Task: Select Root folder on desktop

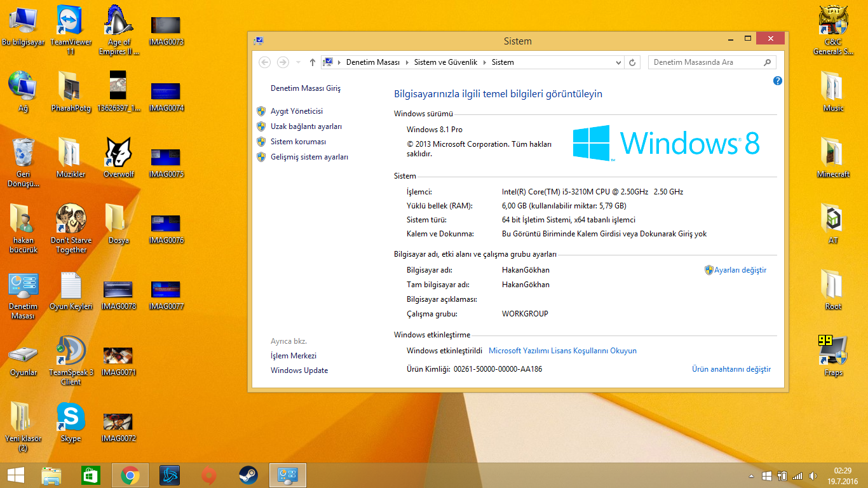Action: [834, 290]
